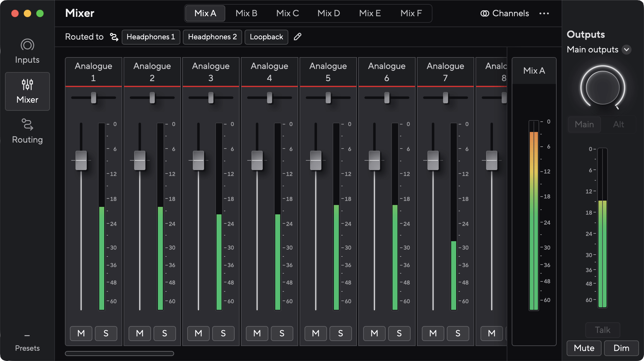This screenshot has height=361, width=644.
Task: Click the horizontal scrollbar below the channels
Action: pos(120,354)
